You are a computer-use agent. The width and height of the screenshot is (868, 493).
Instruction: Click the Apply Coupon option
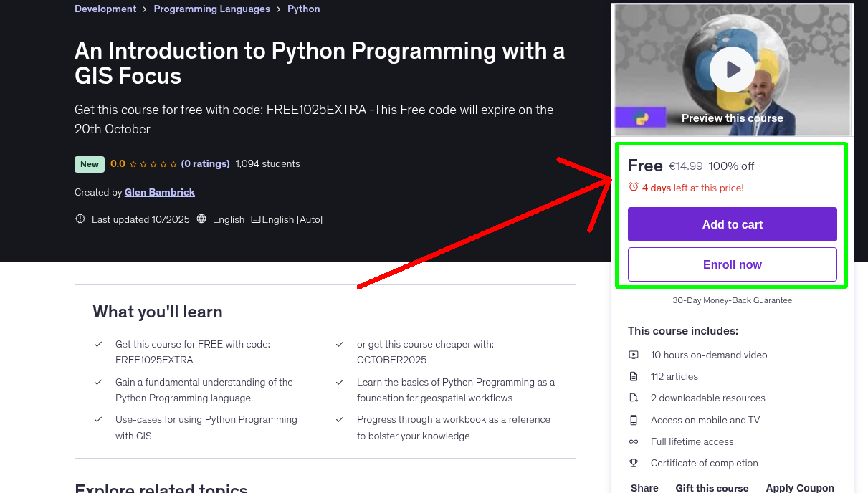pos(799,488)
